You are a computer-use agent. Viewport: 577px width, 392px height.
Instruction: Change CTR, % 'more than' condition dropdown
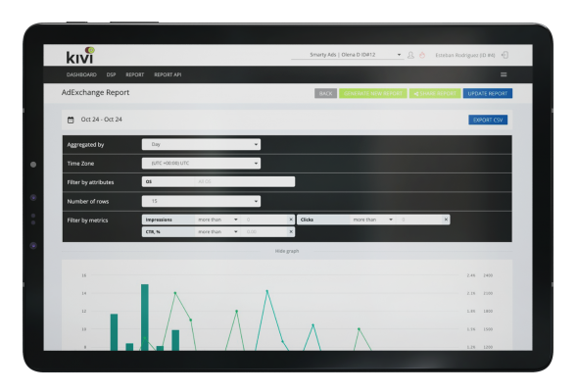217,232
